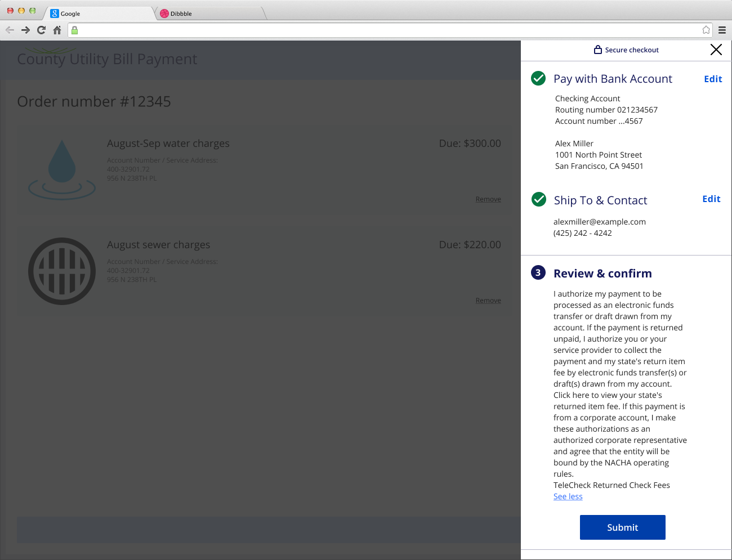The width and height of the screenshot is (732, 560).
Task: Click the green padlock in address bar
Action: [x=74, y=30]
